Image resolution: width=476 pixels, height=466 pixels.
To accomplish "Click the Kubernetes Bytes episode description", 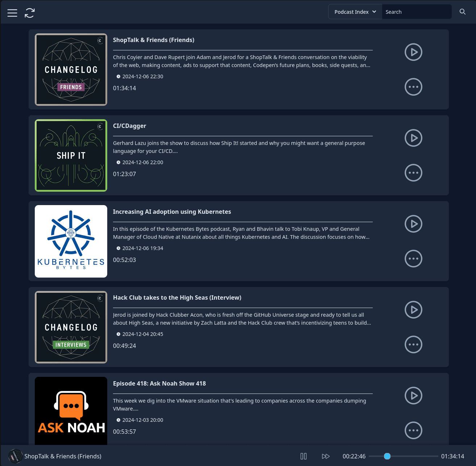I will (241, 233).
